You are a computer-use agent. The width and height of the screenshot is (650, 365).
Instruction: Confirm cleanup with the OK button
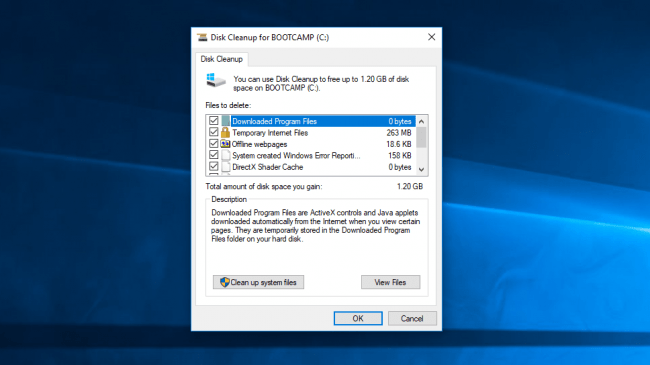358,319
